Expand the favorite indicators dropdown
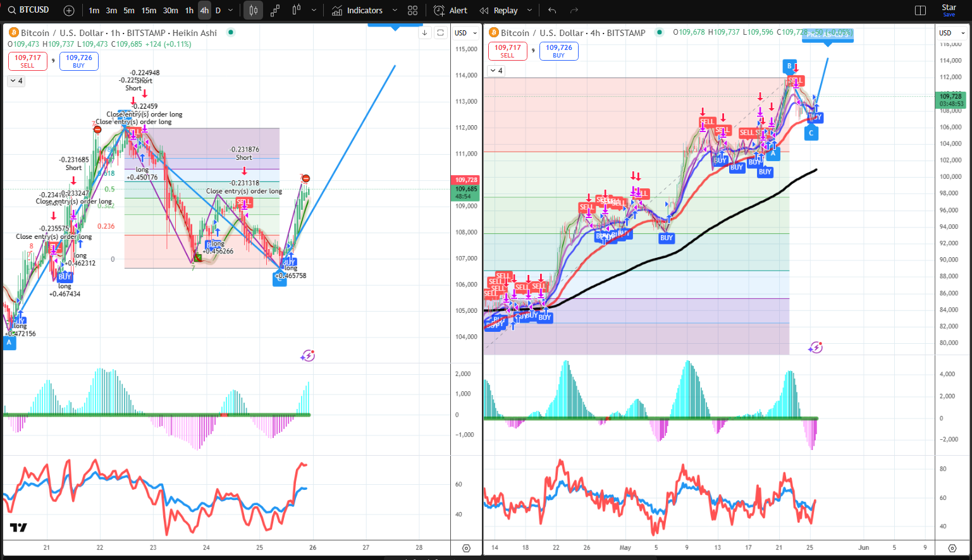This screenshot has height=560, width=972. click(x=395, y=11)
